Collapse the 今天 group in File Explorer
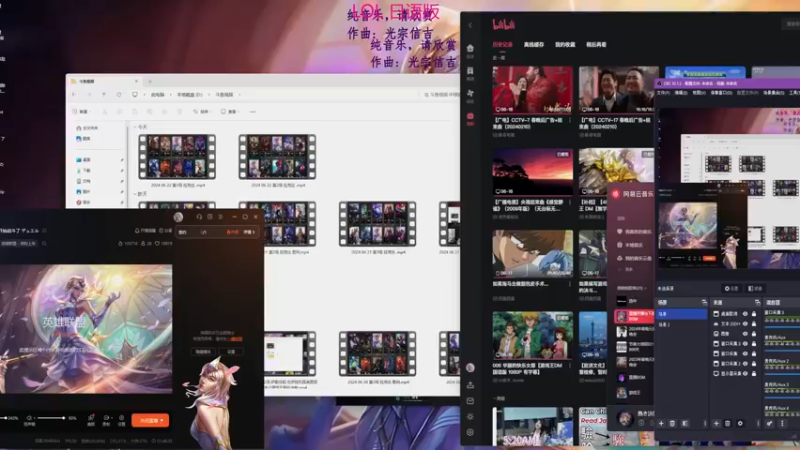Image resolution: width=800 pixels, height=450 pixels. coord(135,127)
